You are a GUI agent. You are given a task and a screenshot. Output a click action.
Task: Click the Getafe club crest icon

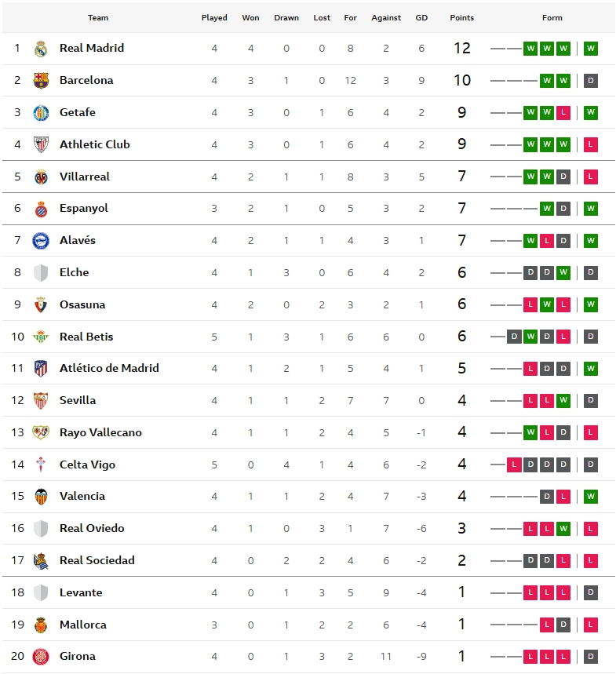(x=41, y=113)
